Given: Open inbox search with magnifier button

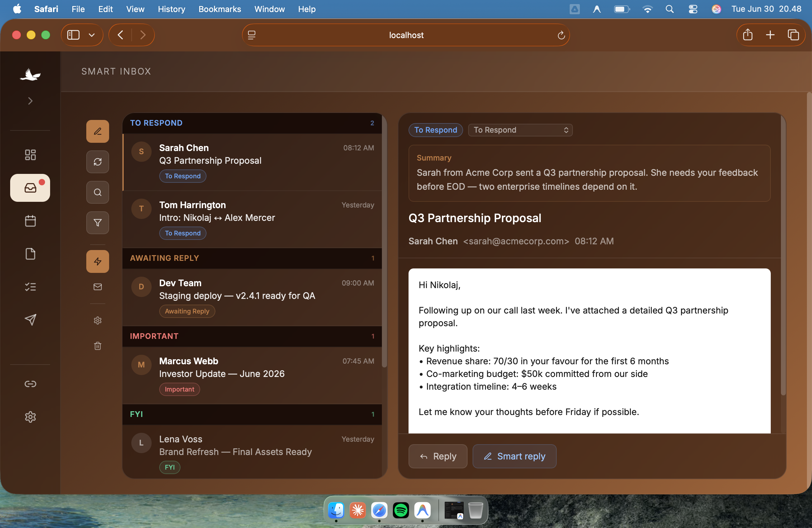Looking at the screenshot, I should click(x=98, y=193).
